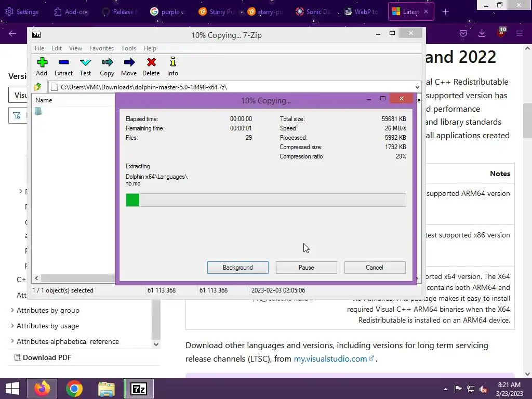This screenshot has width=532, height=399.
Task: Cancel the copying operation
Action: 375,268
